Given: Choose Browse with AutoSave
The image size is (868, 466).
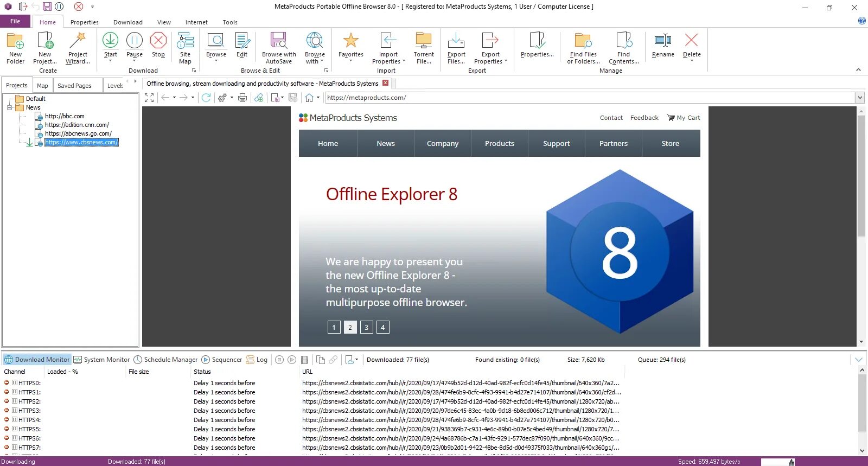Looking at the screenshot, I should point(279,48).
